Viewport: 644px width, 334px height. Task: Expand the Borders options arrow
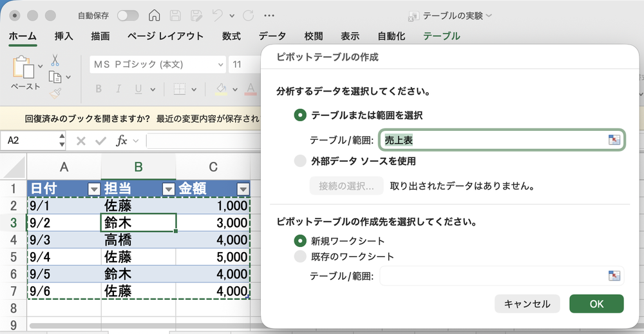pyautogui.click(x=194, y=89)
